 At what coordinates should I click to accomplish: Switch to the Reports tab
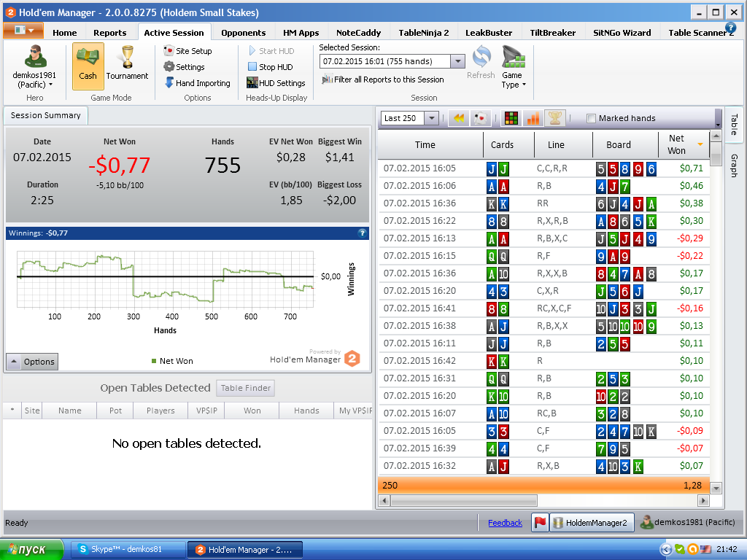coord(110,33)
